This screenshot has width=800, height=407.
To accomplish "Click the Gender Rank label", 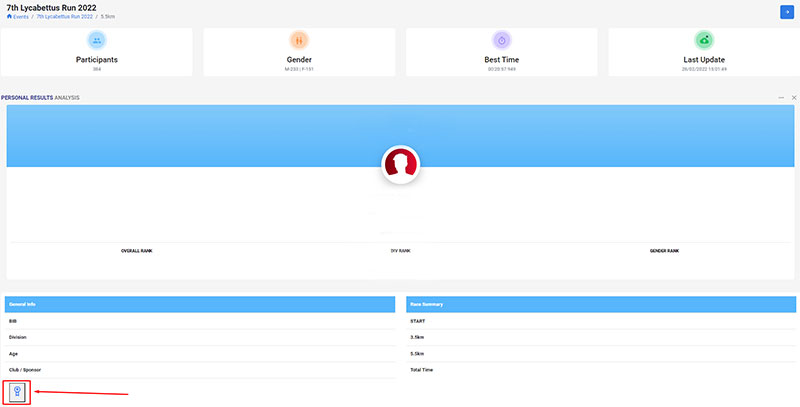I will (664, 250).
